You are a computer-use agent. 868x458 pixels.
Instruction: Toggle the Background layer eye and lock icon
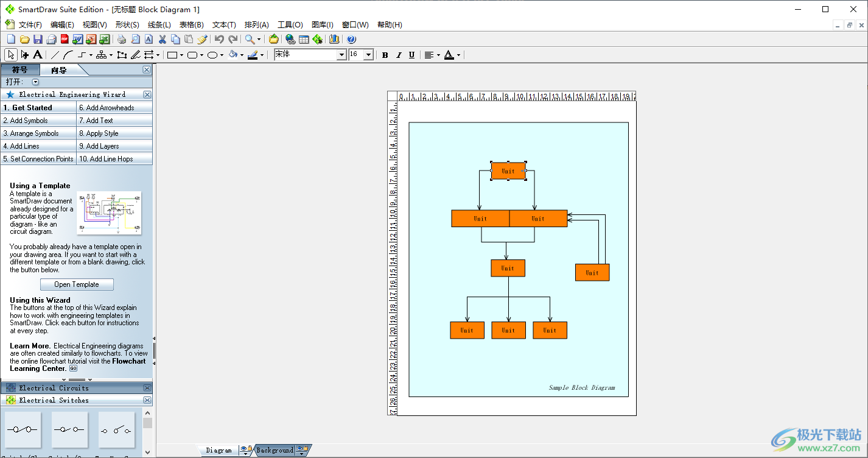tap(301, 450)
